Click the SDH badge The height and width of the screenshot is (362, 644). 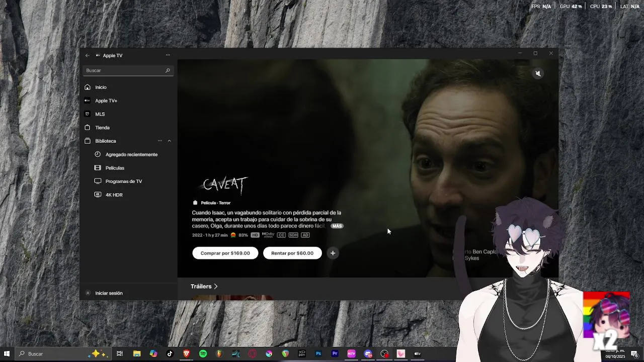click(293, 235)
